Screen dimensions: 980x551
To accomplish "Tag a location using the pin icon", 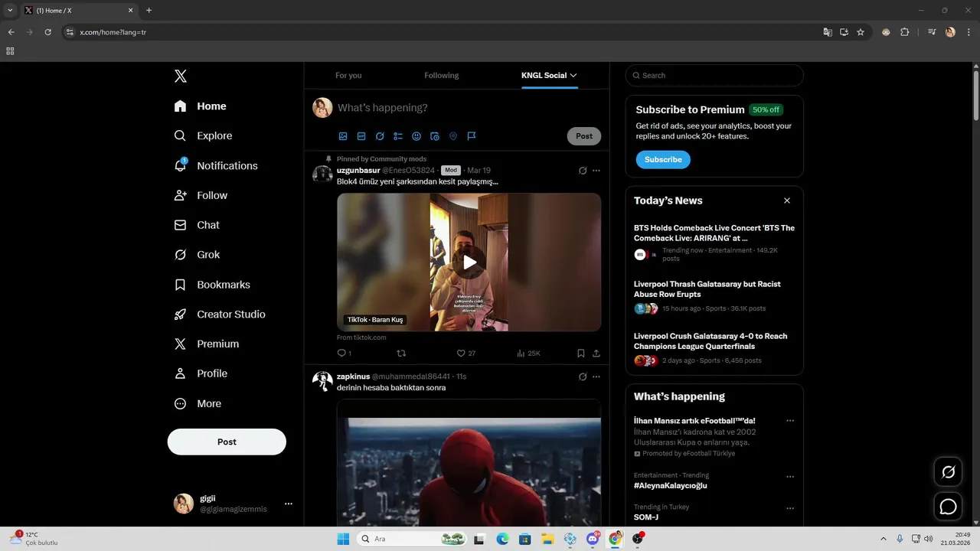I will (453, 136).
